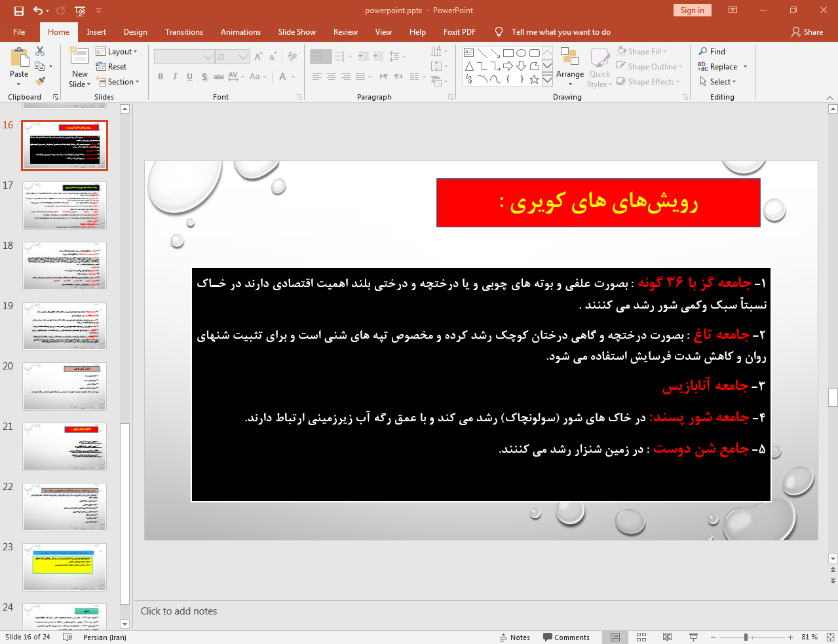
Task: Toggle Notes pane in status bar
Action: (515, 637)
